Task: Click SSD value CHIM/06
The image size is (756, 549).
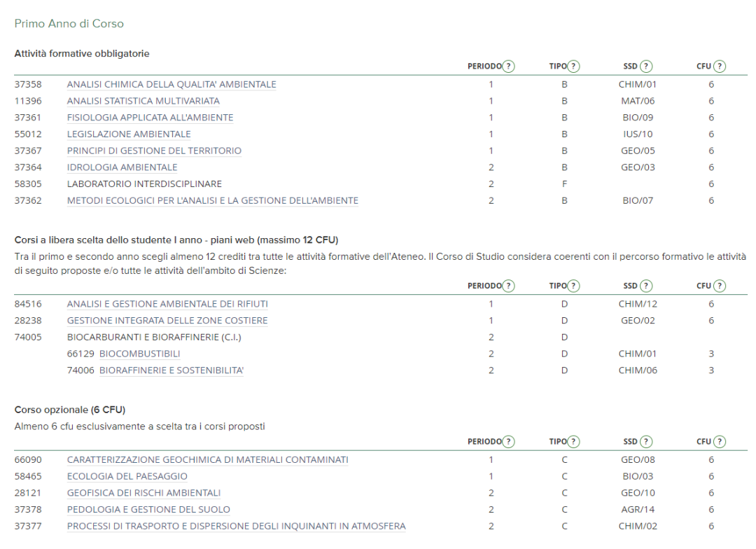Action: (638, 370)
